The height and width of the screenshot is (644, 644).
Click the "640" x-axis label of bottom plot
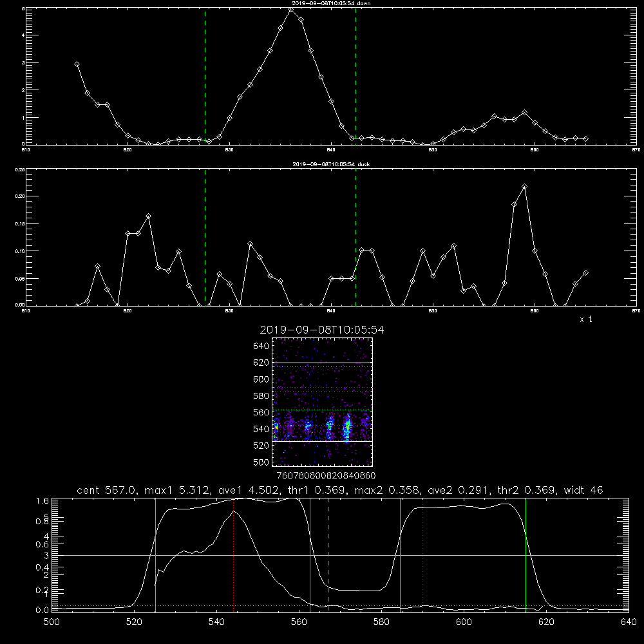pos(629,622)
